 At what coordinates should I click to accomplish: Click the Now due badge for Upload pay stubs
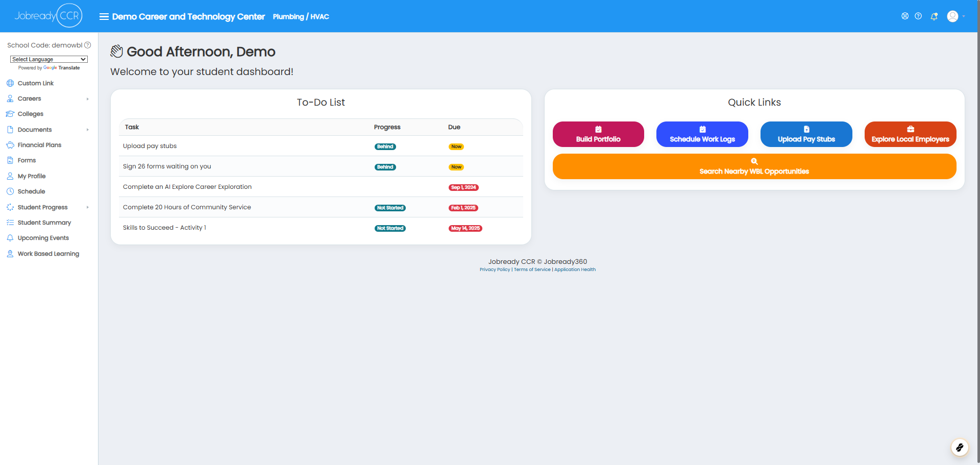pyautogui.click(x=456, y=146)
